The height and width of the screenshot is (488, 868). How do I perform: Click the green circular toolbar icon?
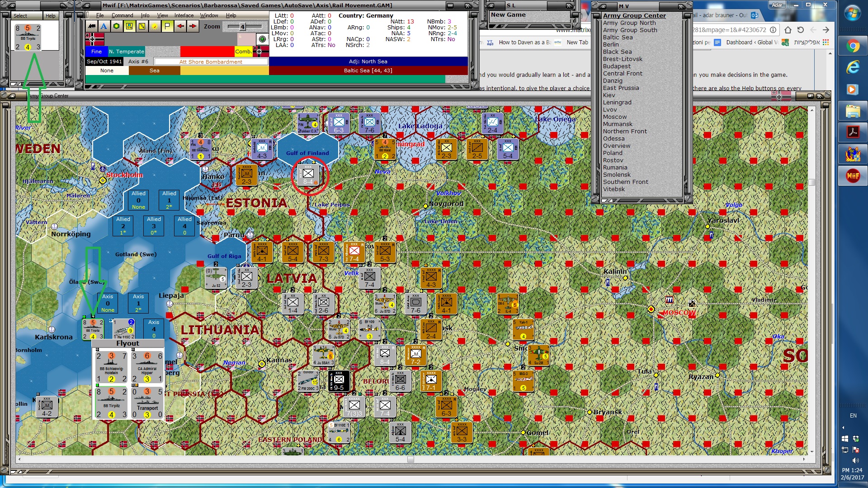tap(117, 26)
